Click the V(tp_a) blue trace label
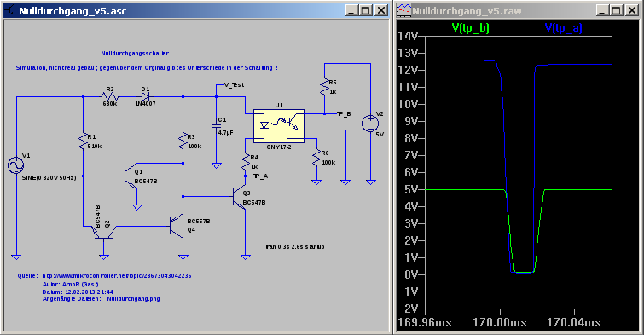Screen dimensions: 644x335 (564, 28)
